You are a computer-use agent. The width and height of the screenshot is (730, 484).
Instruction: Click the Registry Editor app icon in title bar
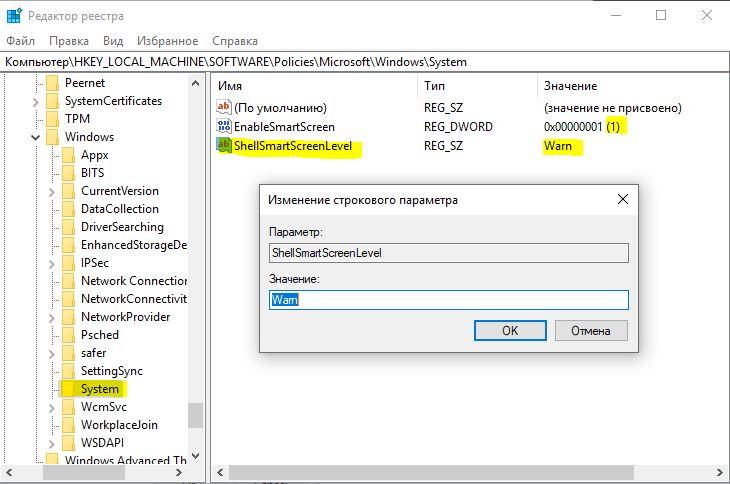pyautogui.click(x=14, y=16)
